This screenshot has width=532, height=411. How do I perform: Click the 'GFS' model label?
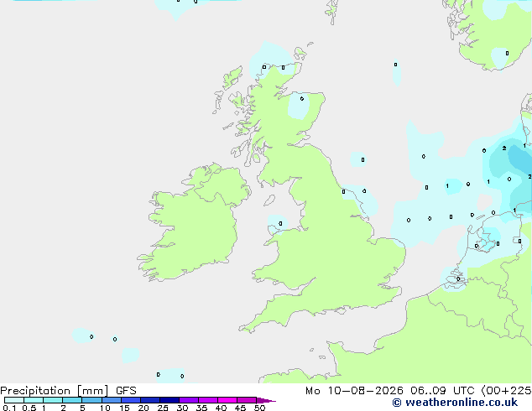click(x=126, y=391)
